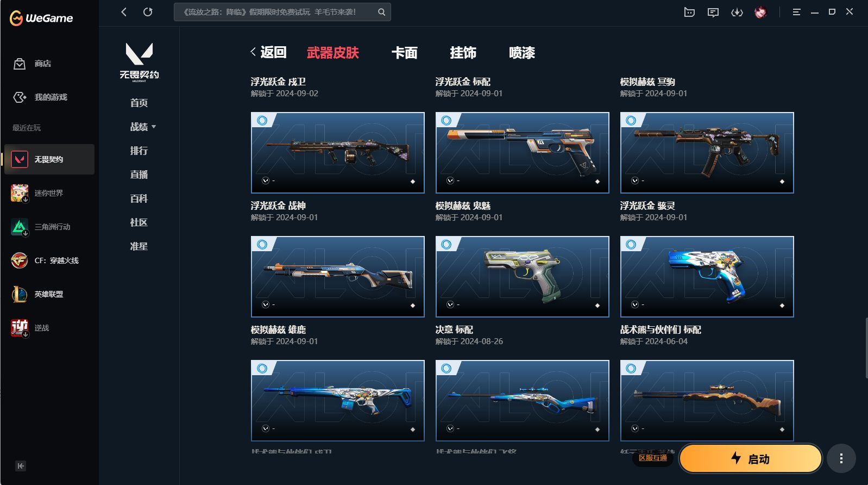Open the three-dot more options button
This screenshot has height=485, width=868.
click(x=841, y=458)
